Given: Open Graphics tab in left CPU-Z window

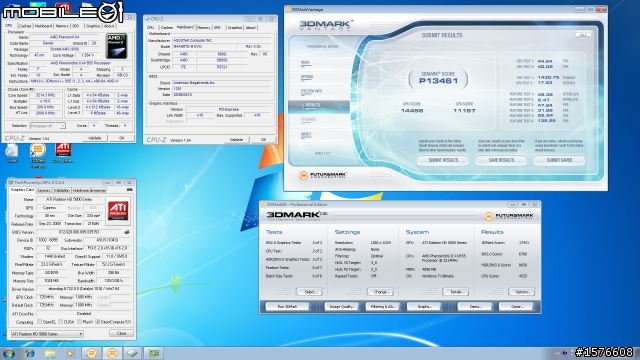Looking at the screenshot, I should (x=93, y=26).
